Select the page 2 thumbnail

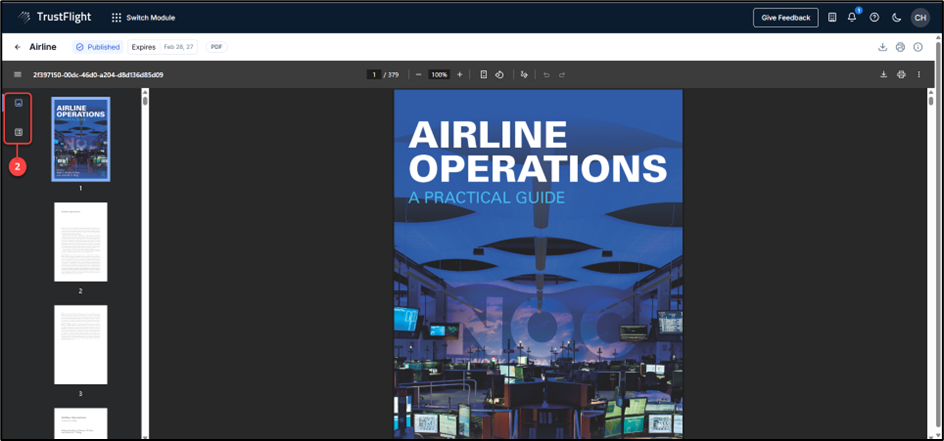click(80, 242)
